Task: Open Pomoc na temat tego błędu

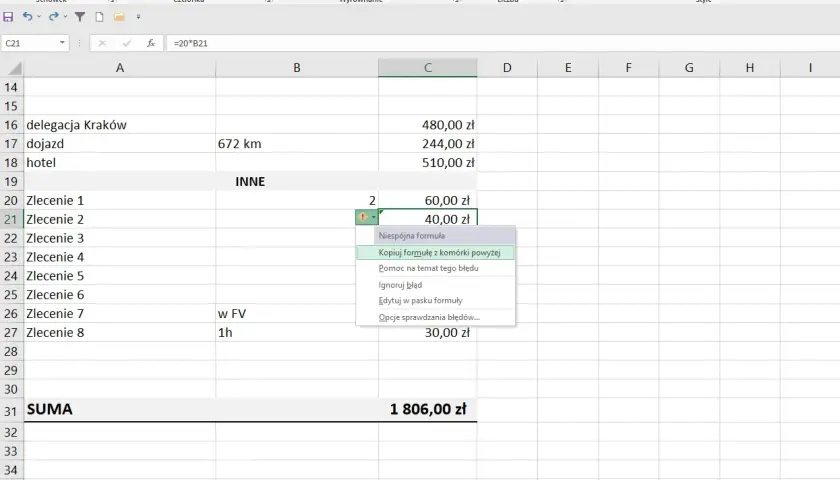Action: (x=436, y=268)
